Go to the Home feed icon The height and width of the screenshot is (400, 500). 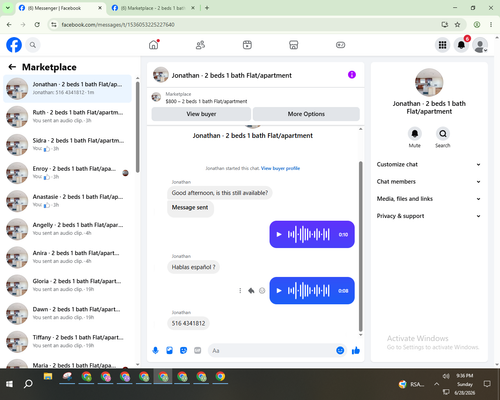(x=154, y=45)
